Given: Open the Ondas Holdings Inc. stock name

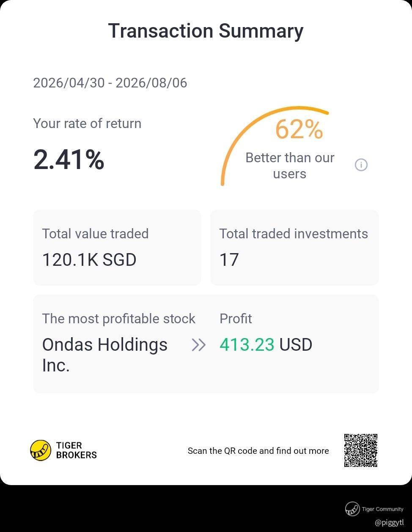Looking at the screenshot, I should tap(105, 355).
